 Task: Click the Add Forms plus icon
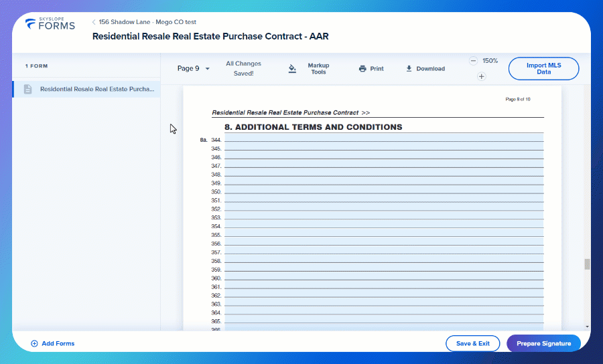tap(34, 343)
